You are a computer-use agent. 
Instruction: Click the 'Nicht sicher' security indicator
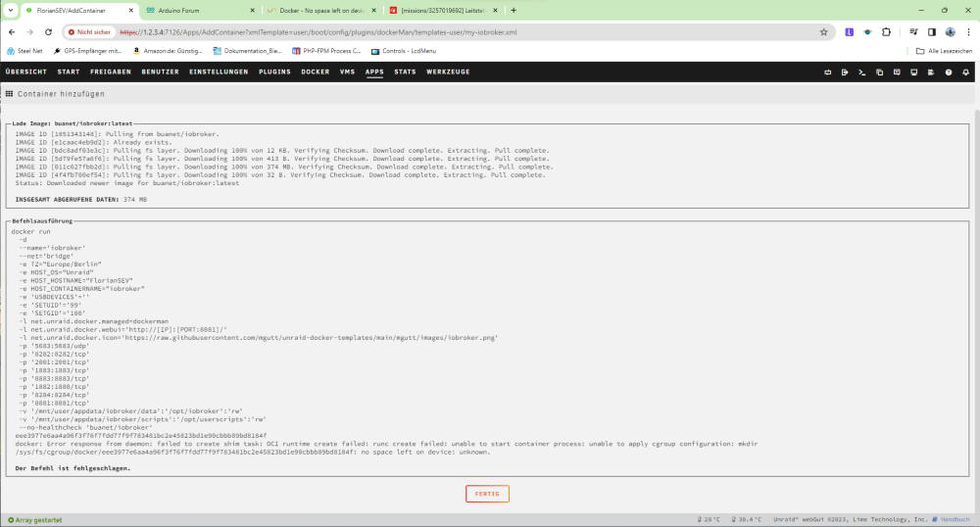pos(89,32)
